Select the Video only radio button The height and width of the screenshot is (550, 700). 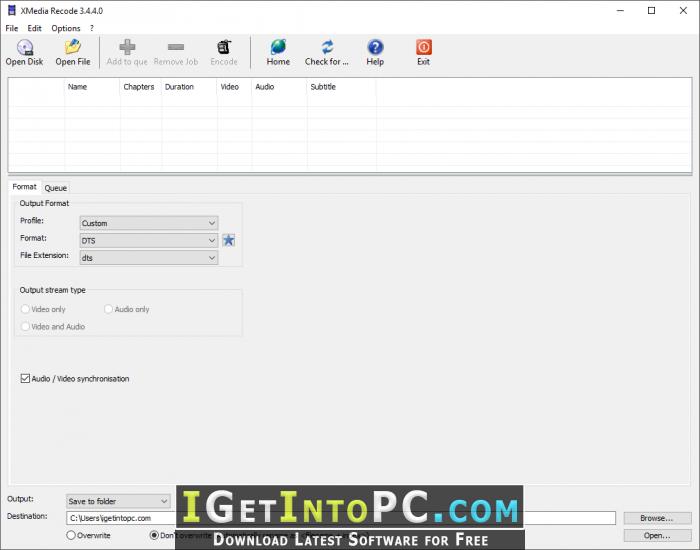pyautogui.click(x=25, y=309)
